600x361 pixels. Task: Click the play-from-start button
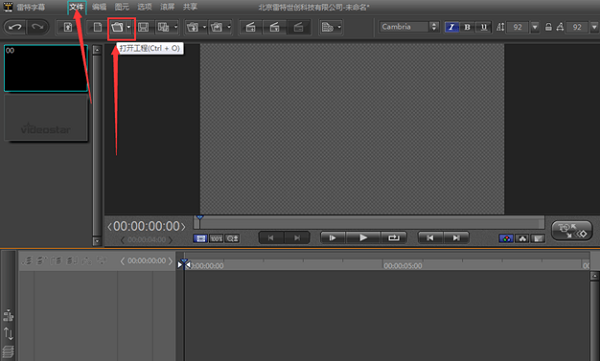(x=333, y=238)
